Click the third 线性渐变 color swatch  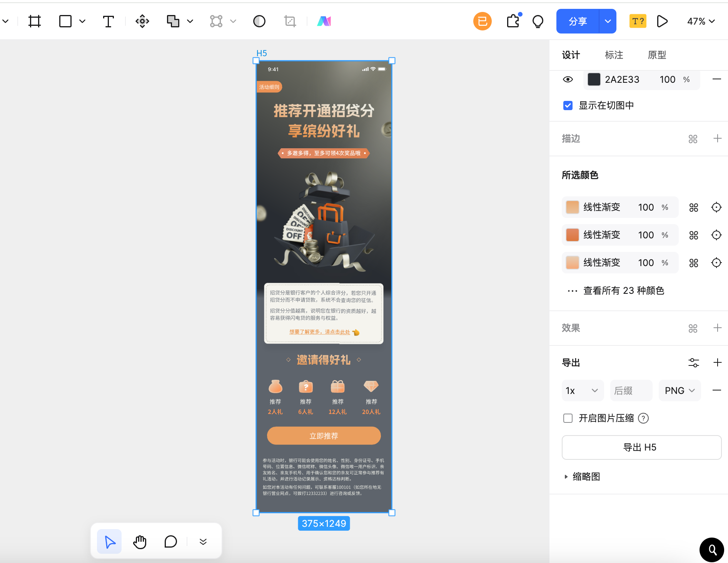573,263
